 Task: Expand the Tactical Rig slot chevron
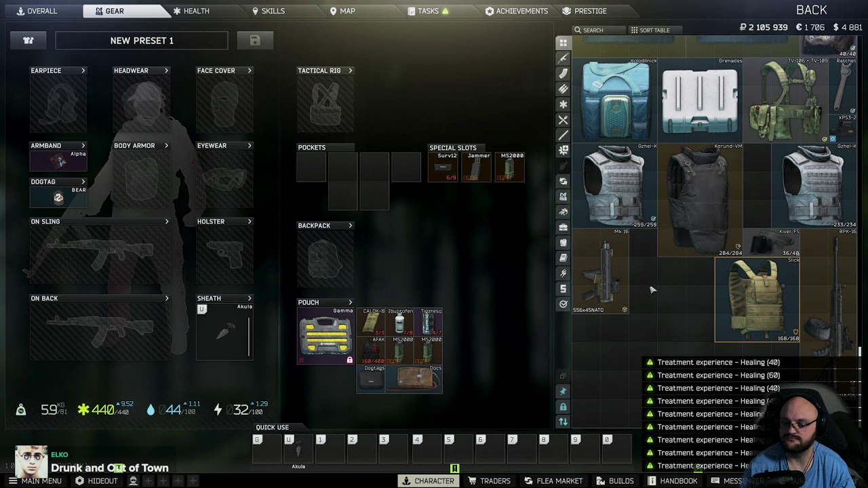(350, 70)
